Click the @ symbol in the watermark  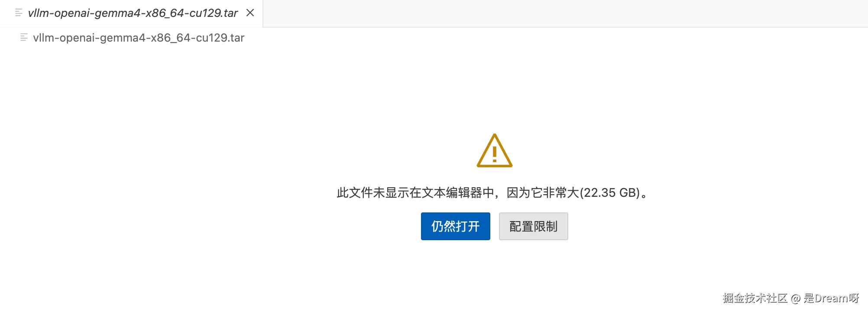click(796, 299)
